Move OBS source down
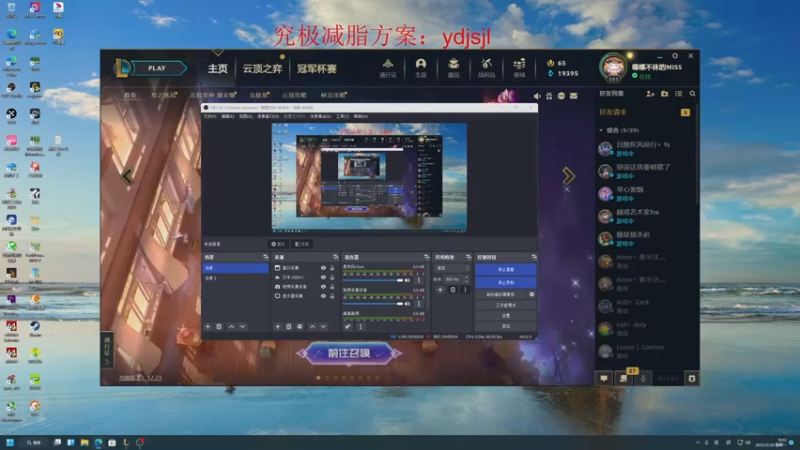Screen dimensions: 800x450 pos(323,327)
